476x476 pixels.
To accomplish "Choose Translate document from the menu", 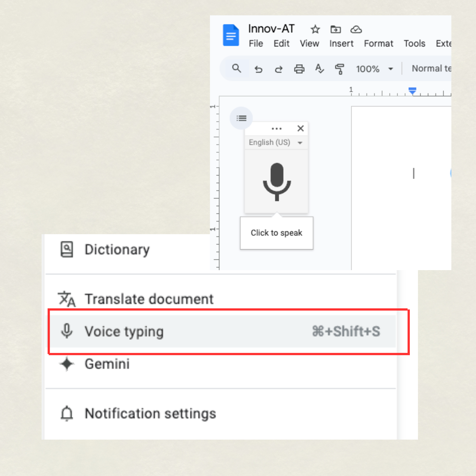I will 149,299.
